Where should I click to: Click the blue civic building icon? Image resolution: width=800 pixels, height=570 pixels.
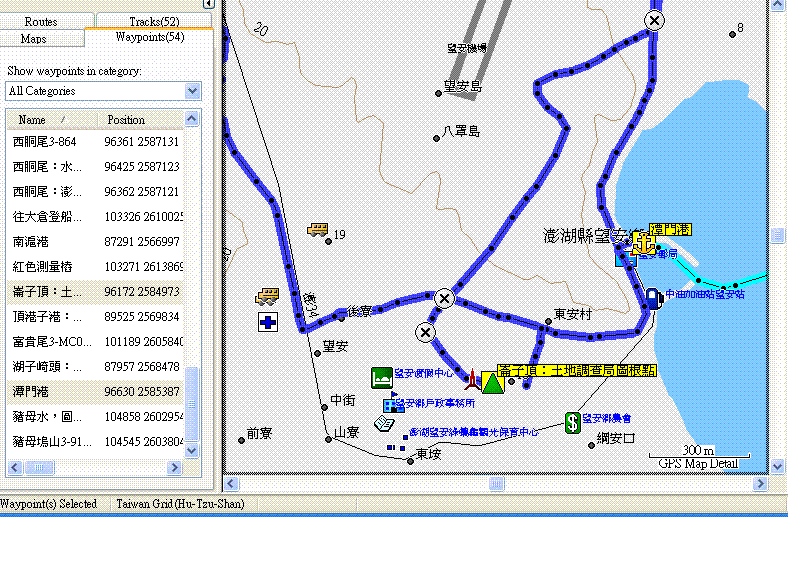(393, 403)
